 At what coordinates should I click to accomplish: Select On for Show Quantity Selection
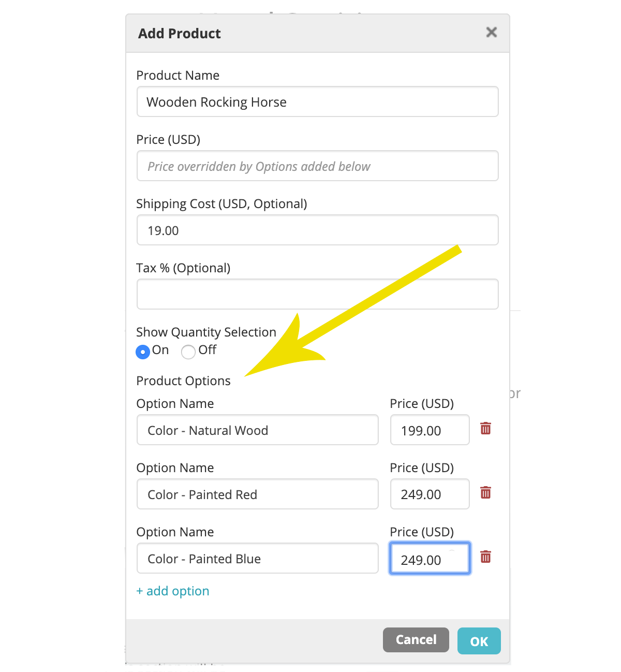coord(143,352)
